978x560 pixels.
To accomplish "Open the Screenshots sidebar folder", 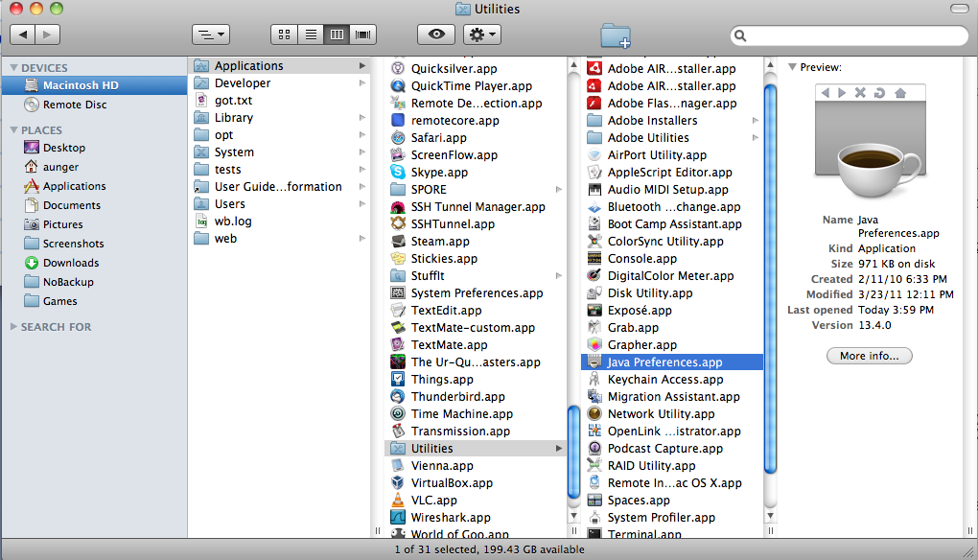I will (x=94, y=244).
